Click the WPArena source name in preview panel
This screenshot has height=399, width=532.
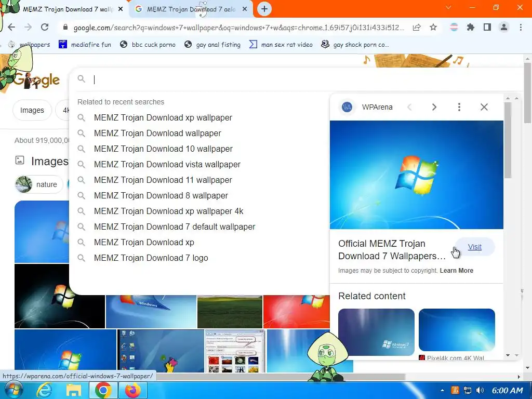pyautogui.click(x=377, y=107)
